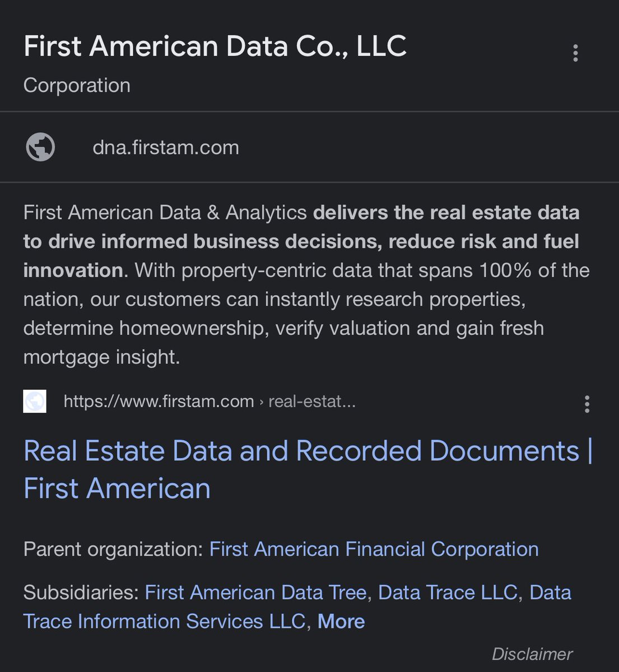Open First American Data Tree subsidiary
The height and width of the screenshot is (672, 619).
pyautogui.click(x=255, y=592)
